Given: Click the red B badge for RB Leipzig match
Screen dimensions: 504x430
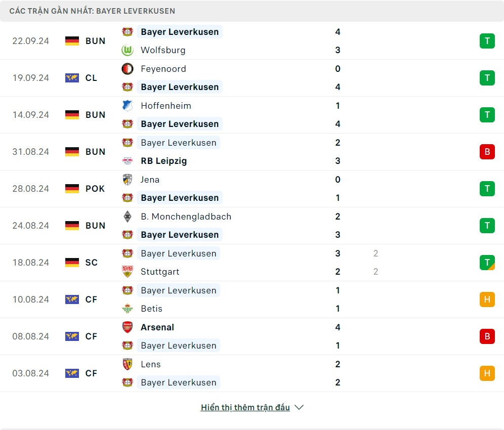Looking at the screenshot, I should 487,152.
